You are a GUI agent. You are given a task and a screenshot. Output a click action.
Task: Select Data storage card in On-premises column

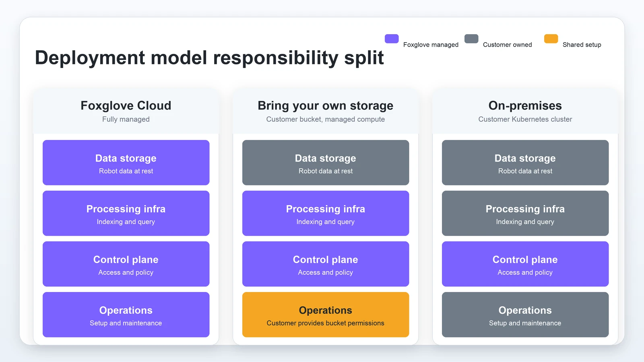click(525, 162)
